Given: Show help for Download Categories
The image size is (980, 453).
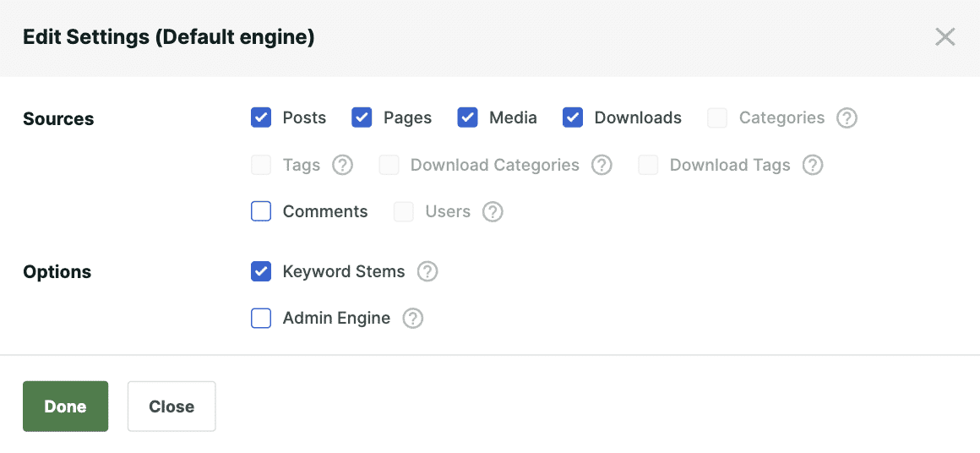Looking at the screenshot, I should [x=602, y=165].
